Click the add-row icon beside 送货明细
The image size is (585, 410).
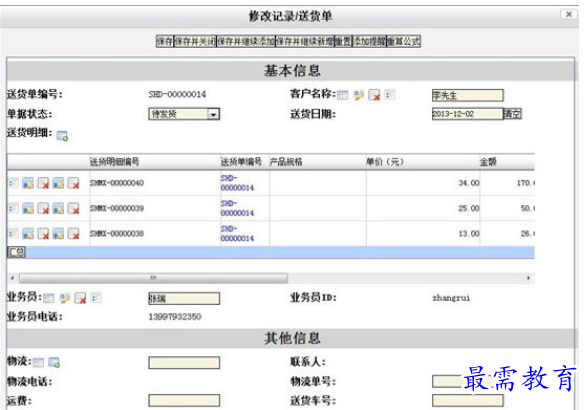pyautogui.click(x=62, y=136)
